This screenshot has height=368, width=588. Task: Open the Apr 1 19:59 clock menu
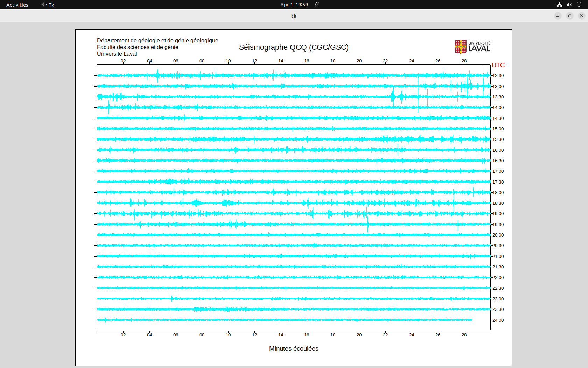[x=294, y=5]
